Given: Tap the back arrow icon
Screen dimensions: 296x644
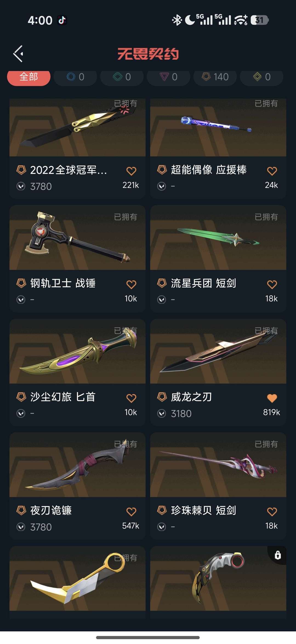Looking at the screenshot, I should (18, 54).
